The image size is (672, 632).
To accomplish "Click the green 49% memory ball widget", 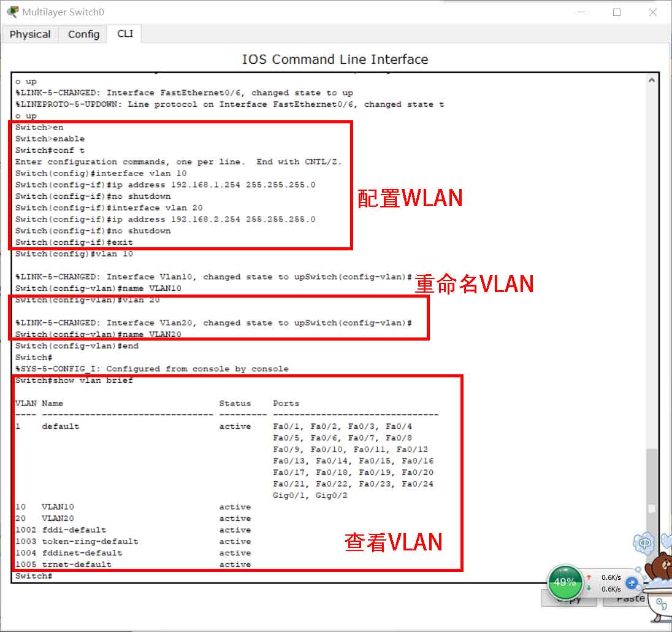I will (565, 582).
